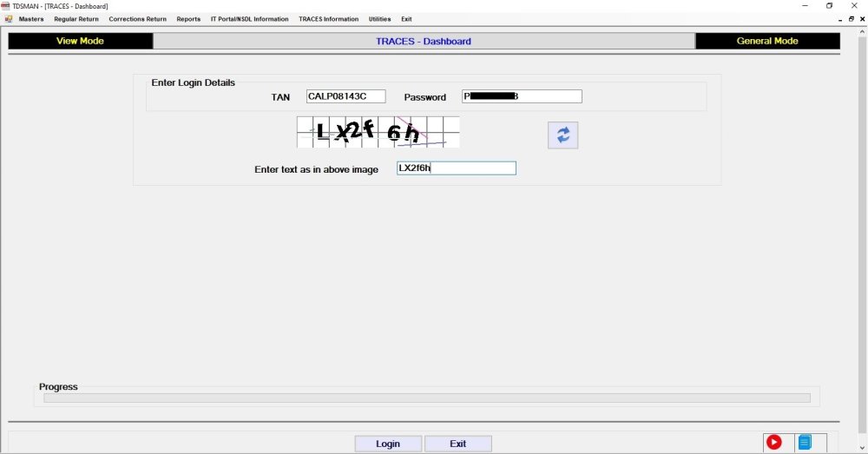Screen dimensions: 868x454
Task: Click the captcha image LX2f6h
Action: [x=378, y=132]
